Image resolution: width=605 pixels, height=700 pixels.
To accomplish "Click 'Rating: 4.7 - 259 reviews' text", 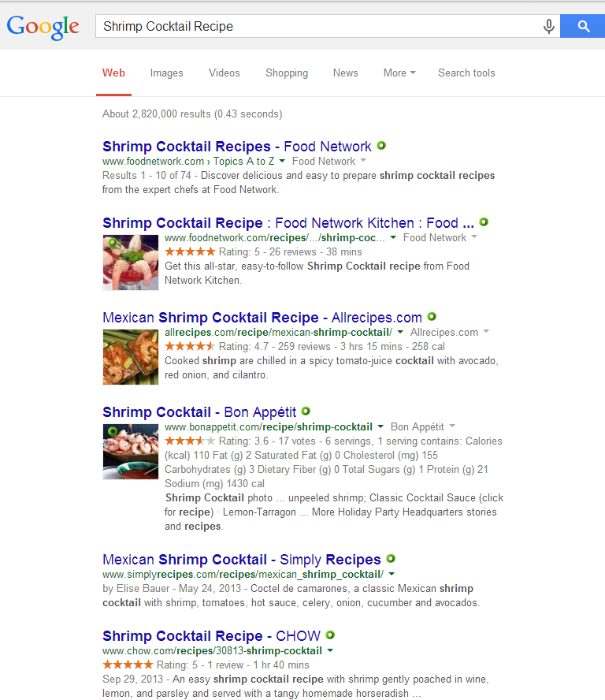I will [274, 346].
